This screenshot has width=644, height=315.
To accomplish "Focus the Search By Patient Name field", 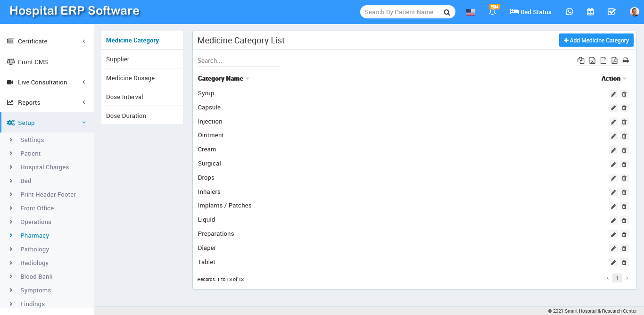I will click(x=401, y=12).
